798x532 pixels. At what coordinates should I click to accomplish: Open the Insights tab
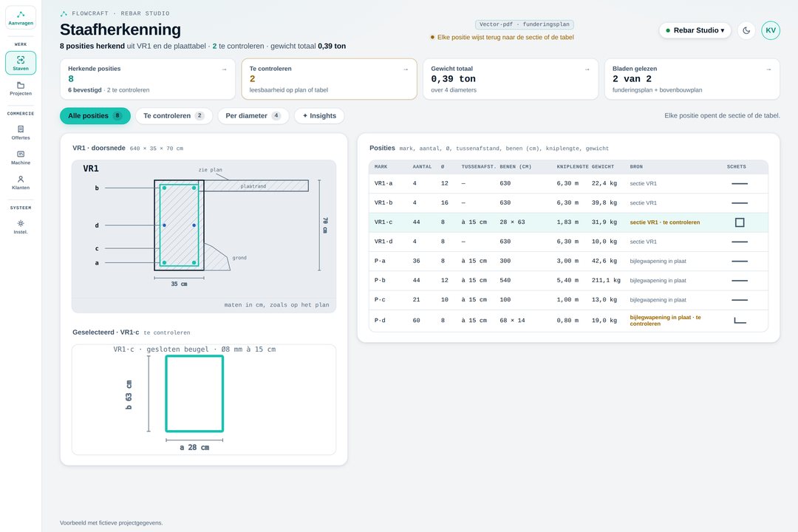click(319, 116)
